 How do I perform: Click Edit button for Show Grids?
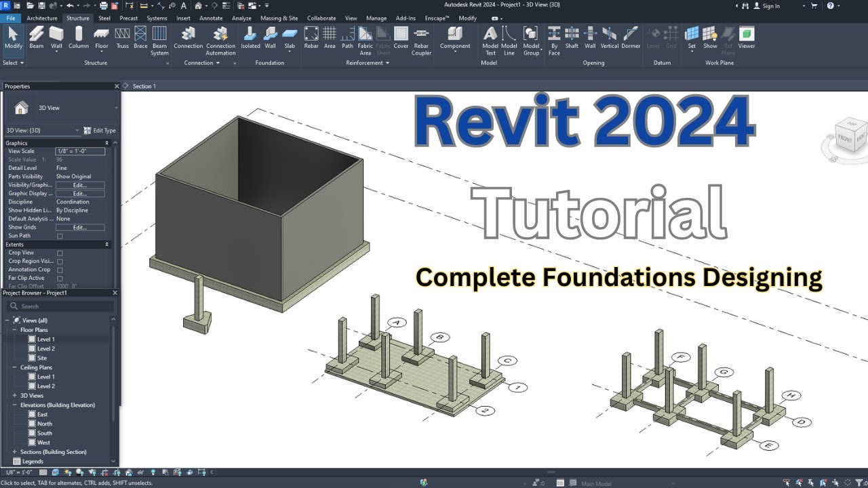pyautogui.click(x=80, y=227)
